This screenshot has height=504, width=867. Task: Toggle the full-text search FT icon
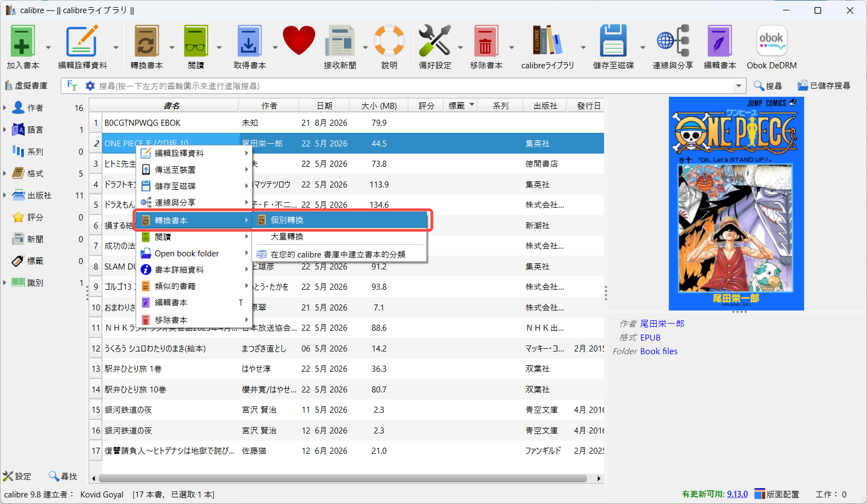[72, 86]
